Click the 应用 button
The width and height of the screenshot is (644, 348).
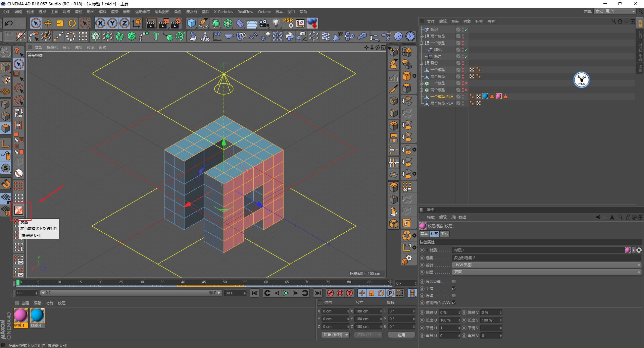(x=401, y=335)
